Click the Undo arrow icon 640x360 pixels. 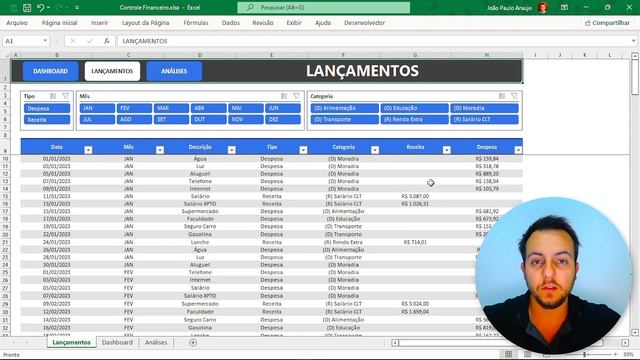(x=40, y=8)
